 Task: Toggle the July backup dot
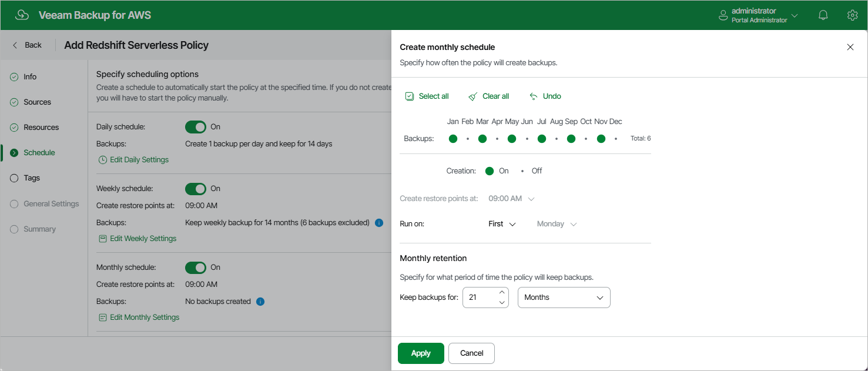click(542, 139)
